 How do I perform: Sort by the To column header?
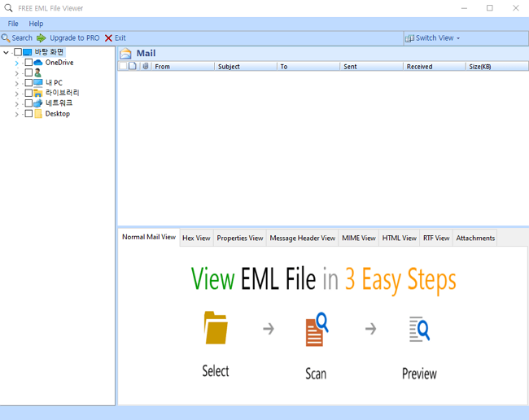pyautogui.click(x=308, y=67)
